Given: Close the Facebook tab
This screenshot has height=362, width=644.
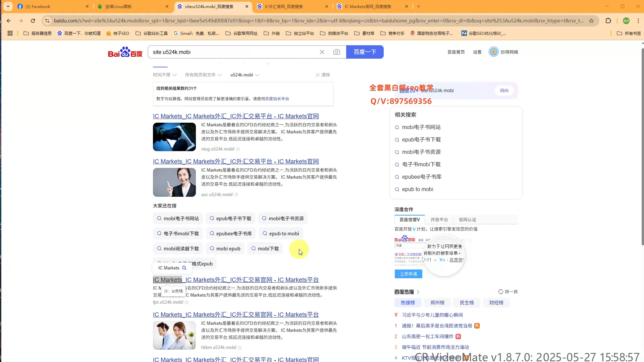Looking at the screenshot, I should click(x=87, y=6).
